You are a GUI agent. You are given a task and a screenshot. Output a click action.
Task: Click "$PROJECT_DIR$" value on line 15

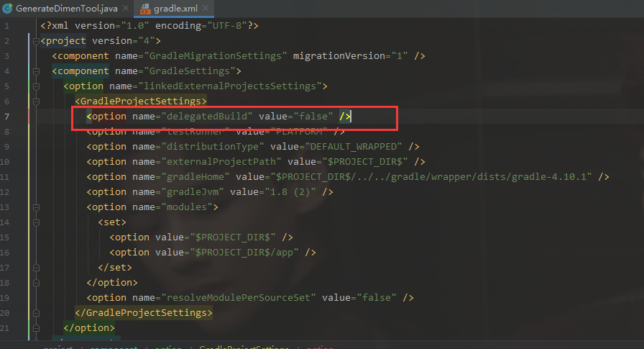[x=233, y=237]
